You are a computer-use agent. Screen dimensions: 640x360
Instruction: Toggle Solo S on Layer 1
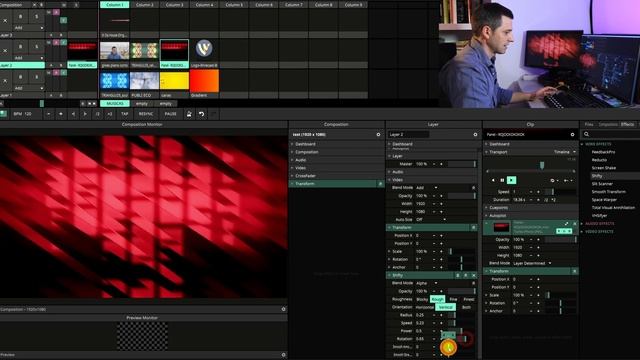pos(36,77)
